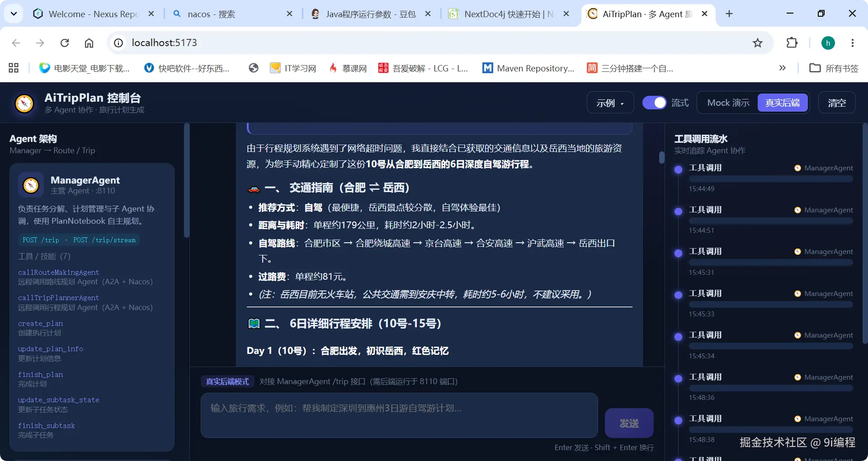Click ManagerAgent icon at 15:44:49 entry
Screen dimensions: 868x461
[797, 168]
